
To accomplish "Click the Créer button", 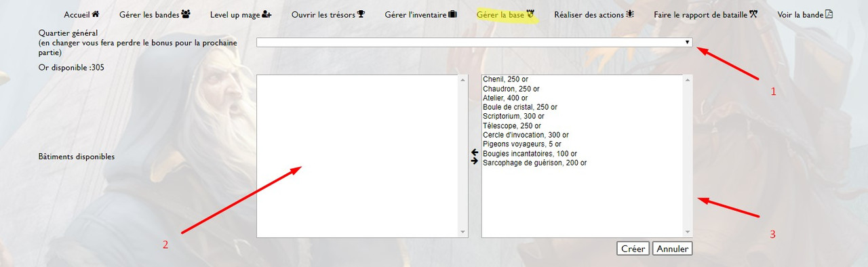I will coord(633,249).
